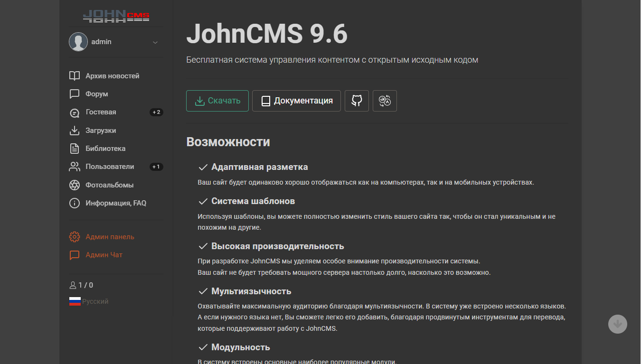This screenshot has height=364, width=641.
Task: Click the Информация, FAQ info icon
Action: 75,203
